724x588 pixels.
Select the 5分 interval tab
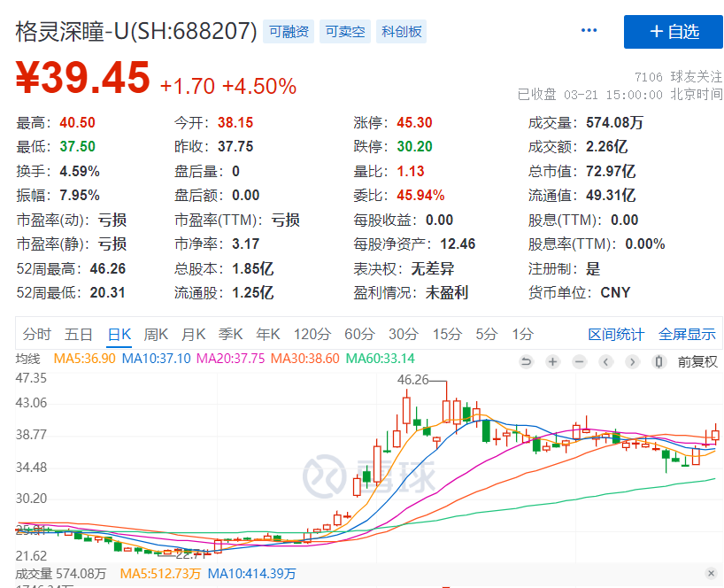(x=486, y=334)
